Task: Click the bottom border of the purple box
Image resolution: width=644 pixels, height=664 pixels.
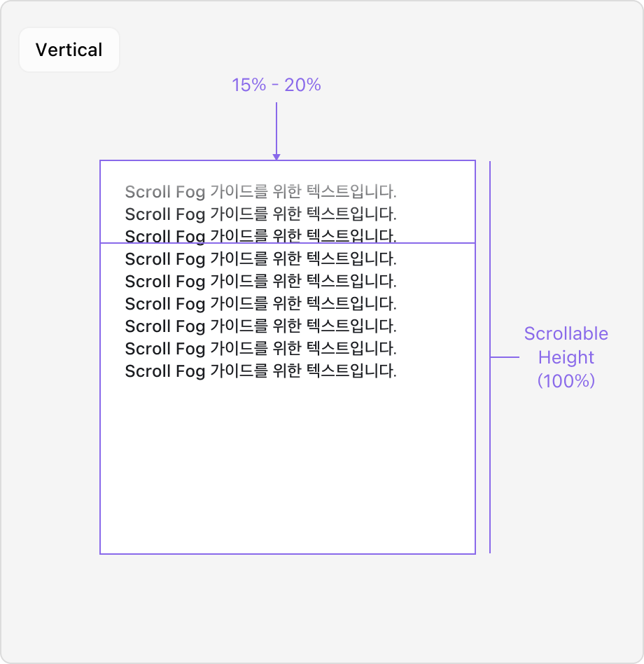Action: coord(287,554)
